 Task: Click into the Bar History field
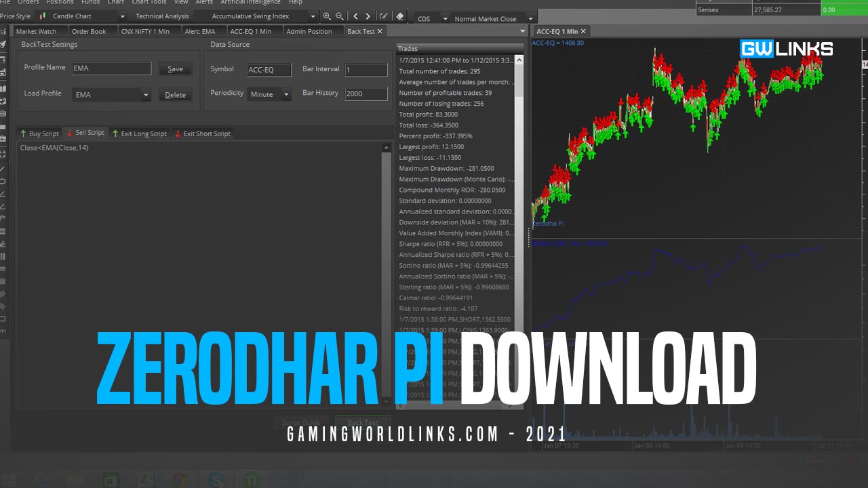pos(366,94)
